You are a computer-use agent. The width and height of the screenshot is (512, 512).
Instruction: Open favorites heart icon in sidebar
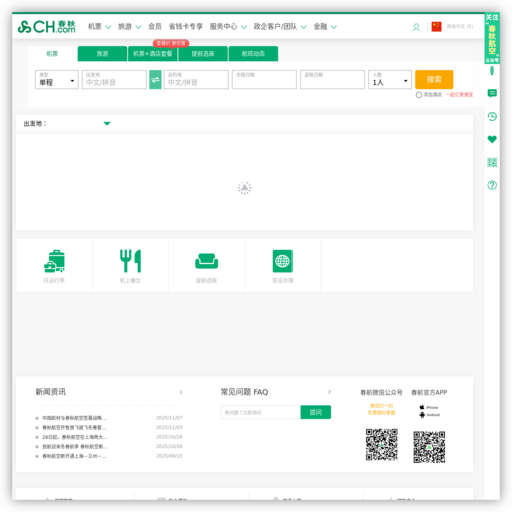[x=492, y=139]
